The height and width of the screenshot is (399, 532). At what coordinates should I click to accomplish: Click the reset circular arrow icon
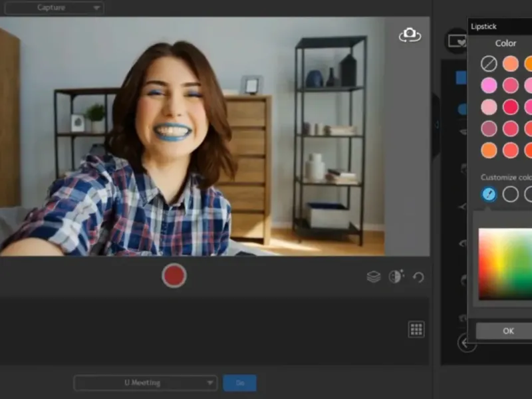418,277
